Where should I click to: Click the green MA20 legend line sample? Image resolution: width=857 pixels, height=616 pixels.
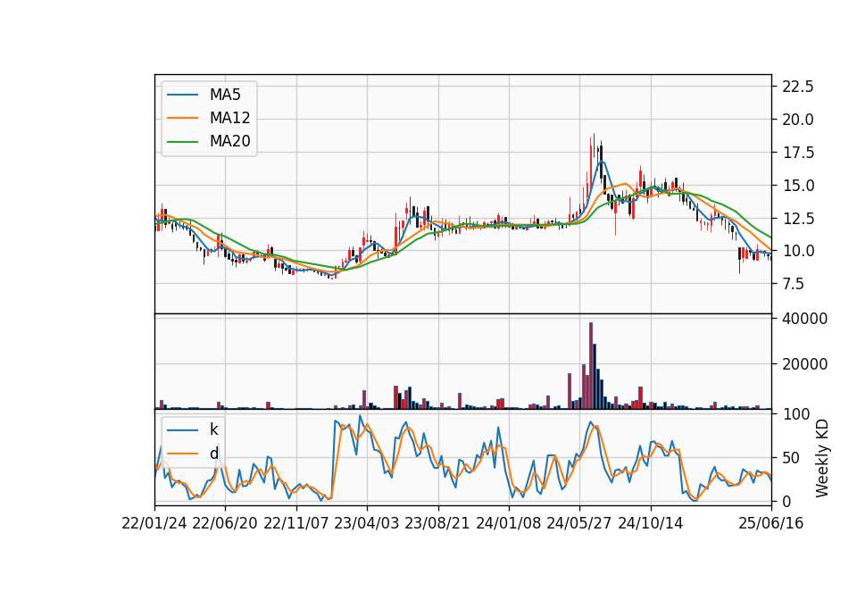[x=182, y=142]
